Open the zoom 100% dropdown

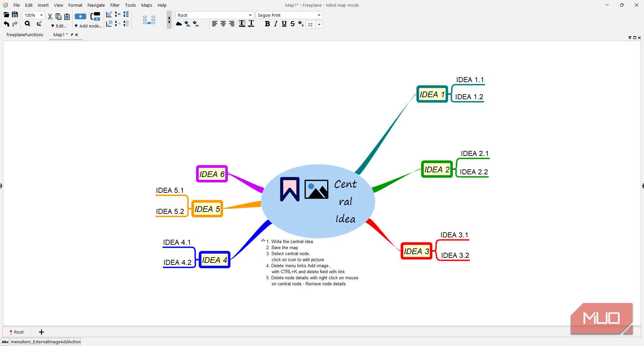42,15
